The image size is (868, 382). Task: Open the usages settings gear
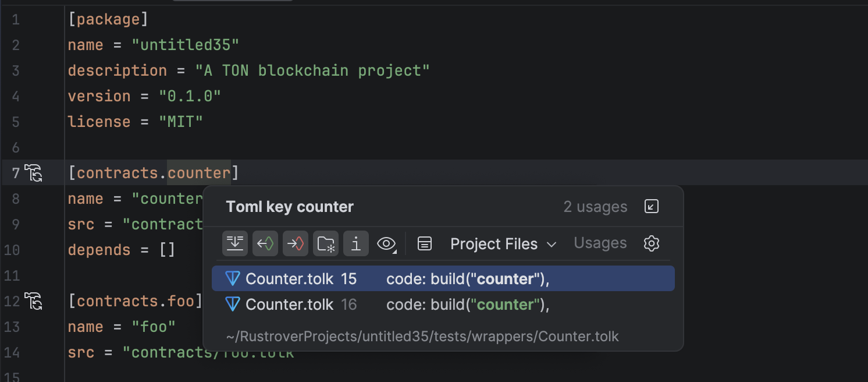click(652, 243)
